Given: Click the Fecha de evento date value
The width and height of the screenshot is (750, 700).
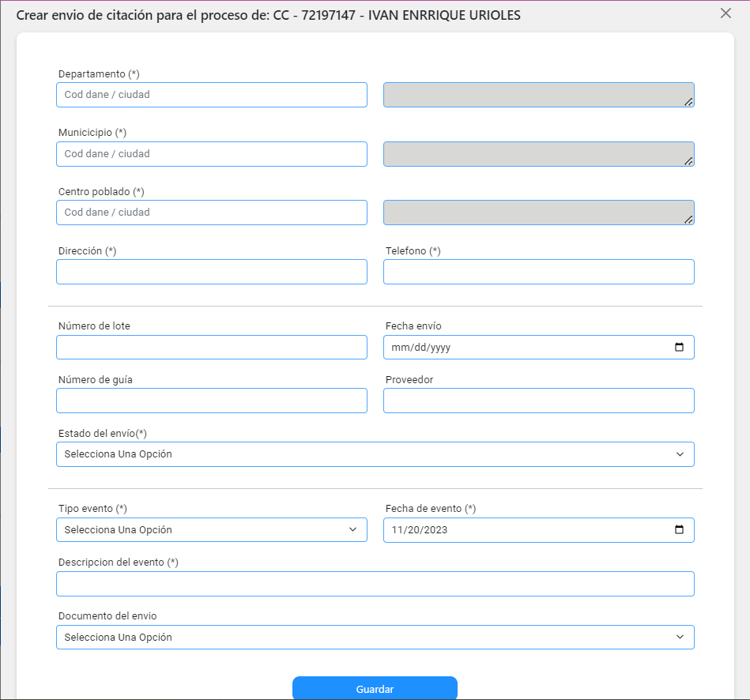Looking at the screenshot, I should 420,530.
